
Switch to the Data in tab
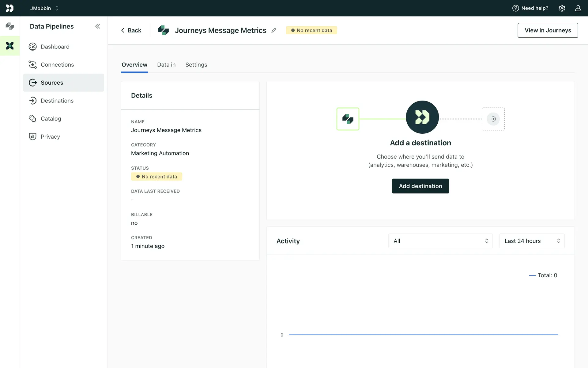(x=166, y=65)
